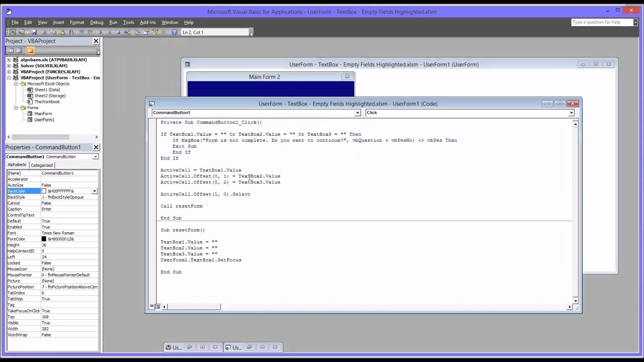Click View Object icon in Project panel

tap(19, 50)
